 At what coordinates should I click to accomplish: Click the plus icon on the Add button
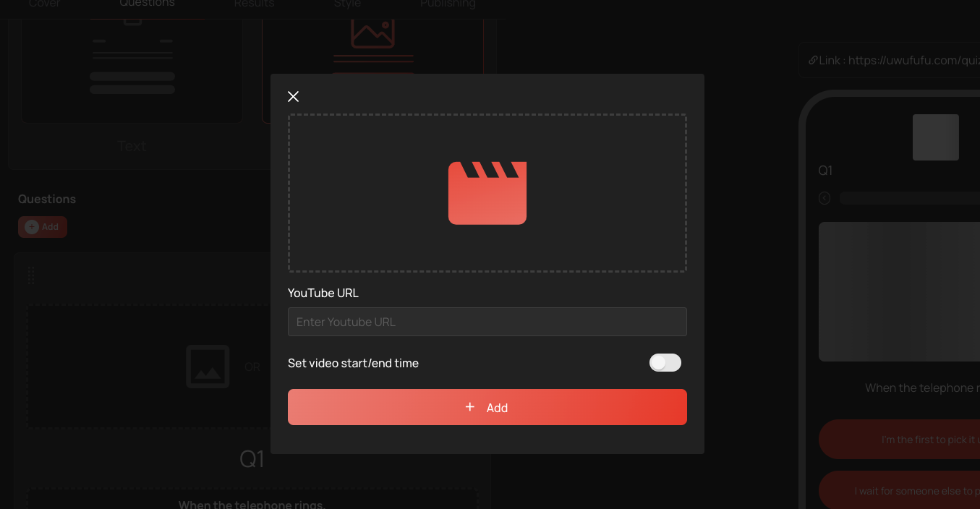[470, 407]
